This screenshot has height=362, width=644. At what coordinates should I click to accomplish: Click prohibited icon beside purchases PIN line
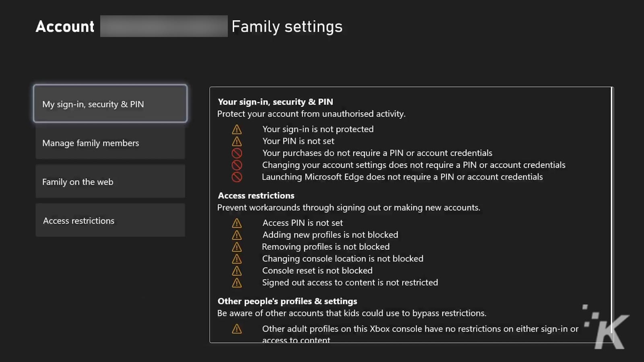point(237,153)
